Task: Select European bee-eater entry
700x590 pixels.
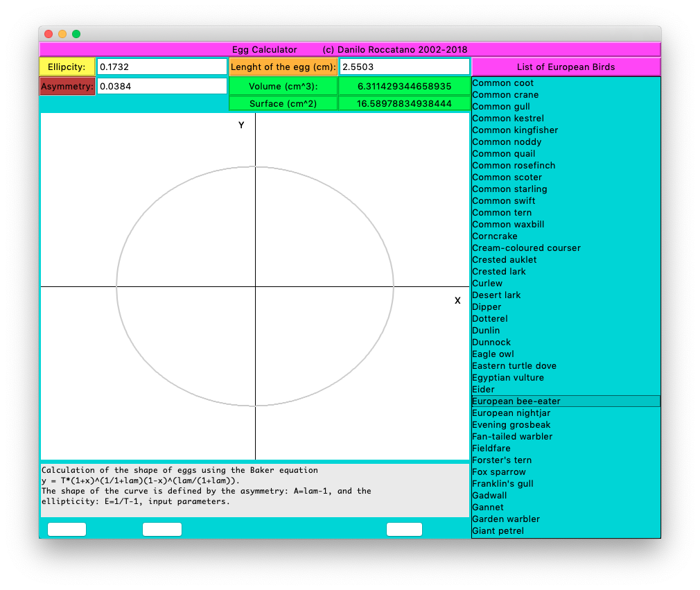Action: point(516,401)
